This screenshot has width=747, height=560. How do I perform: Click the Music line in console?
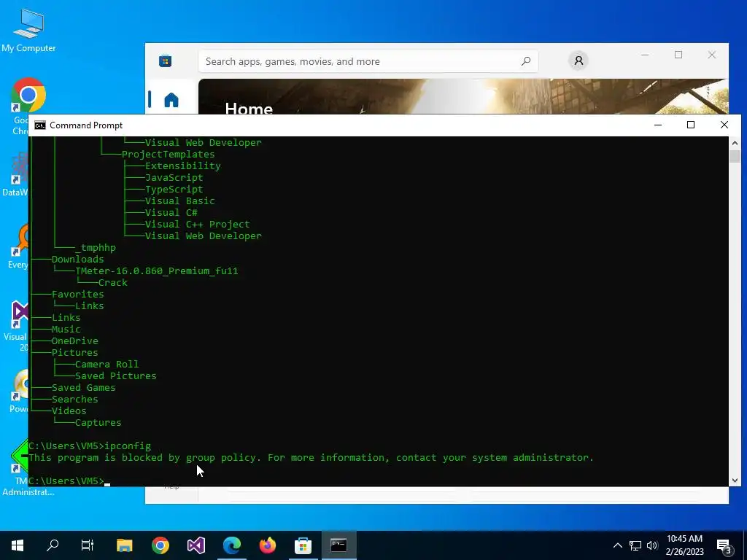click(x=66, y=329)
